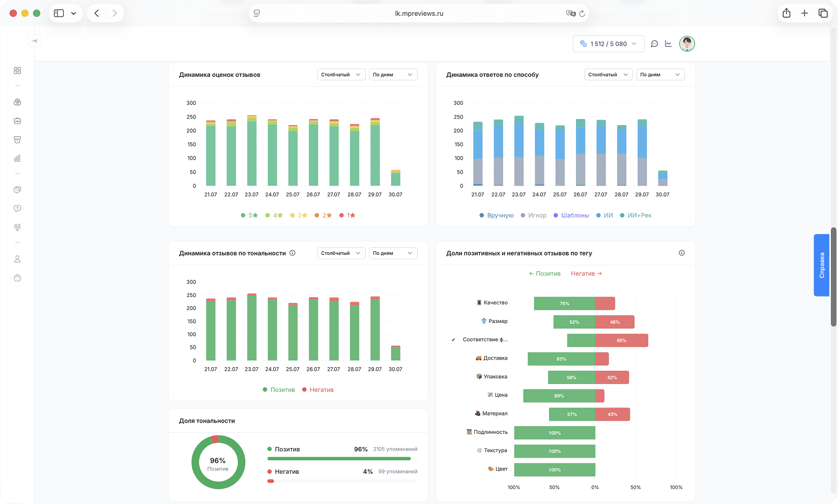Toggle the Негатив legend in tonality chart

point(318,390)
